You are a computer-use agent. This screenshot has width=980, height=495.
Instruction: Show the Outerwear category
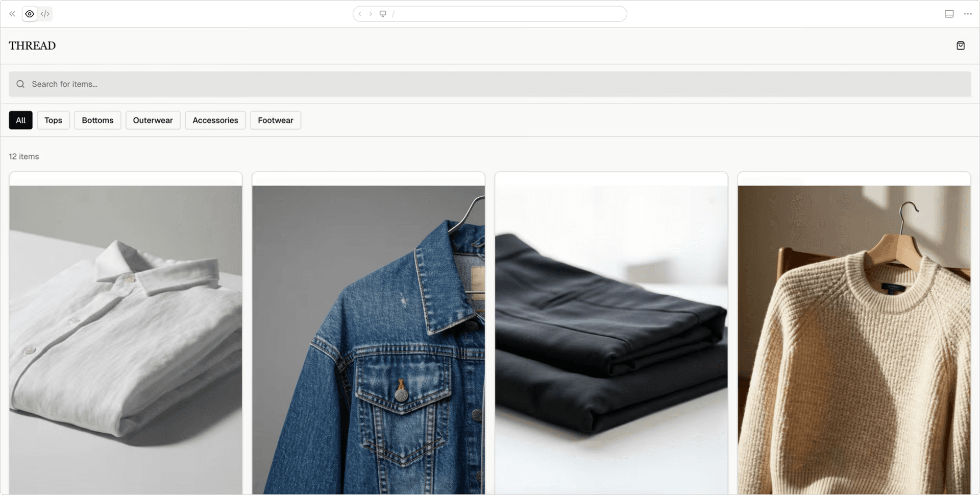point(153,120)
